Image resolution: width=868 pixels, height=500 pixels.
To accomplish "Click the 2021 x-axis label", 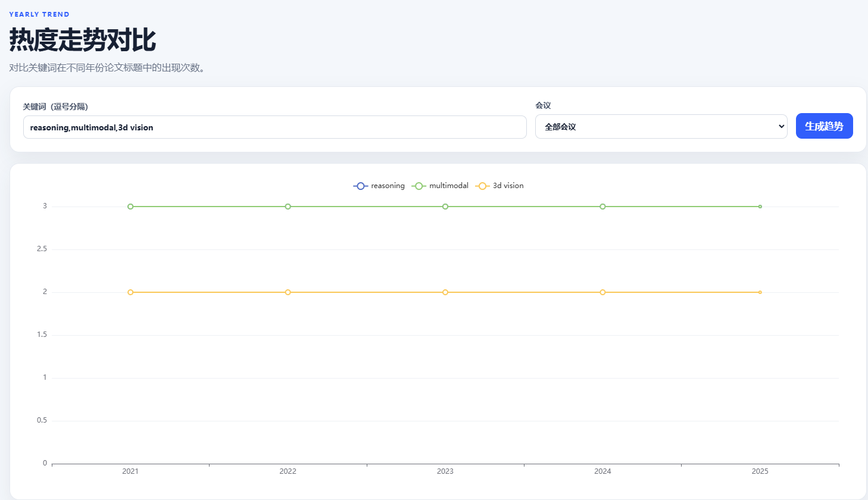I will click(130, 471).
